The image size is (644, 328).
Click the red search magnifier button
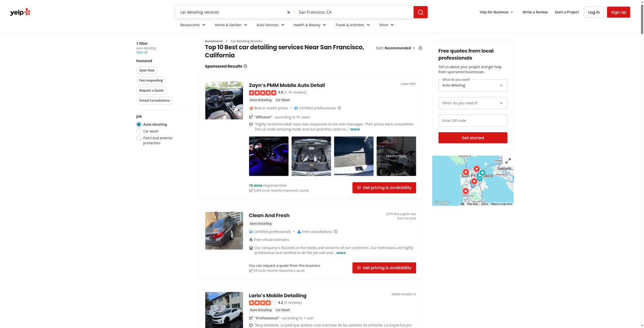420,12
